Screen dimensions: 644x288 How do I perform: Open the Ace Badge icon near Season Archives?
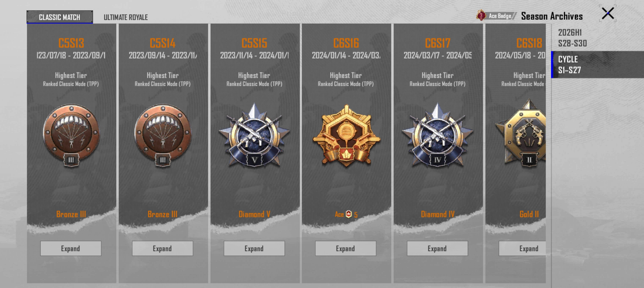tap(481, 15)
